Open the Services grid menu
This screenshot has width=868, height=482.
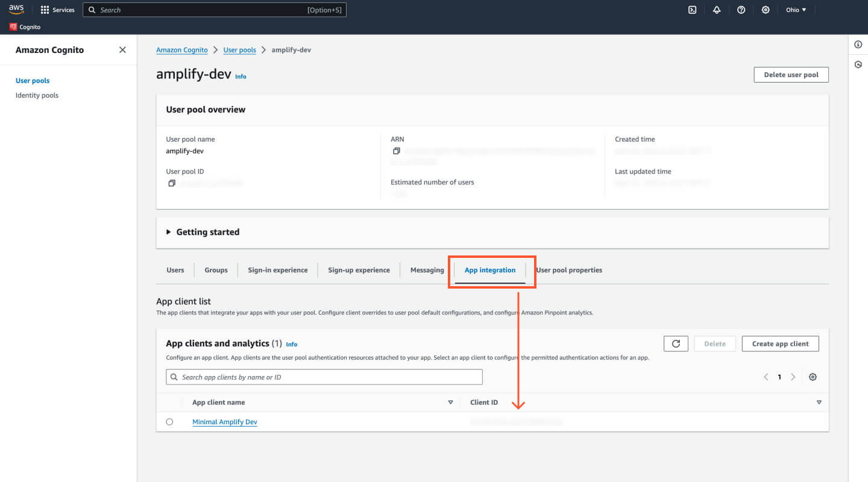[x=58, y=10]
